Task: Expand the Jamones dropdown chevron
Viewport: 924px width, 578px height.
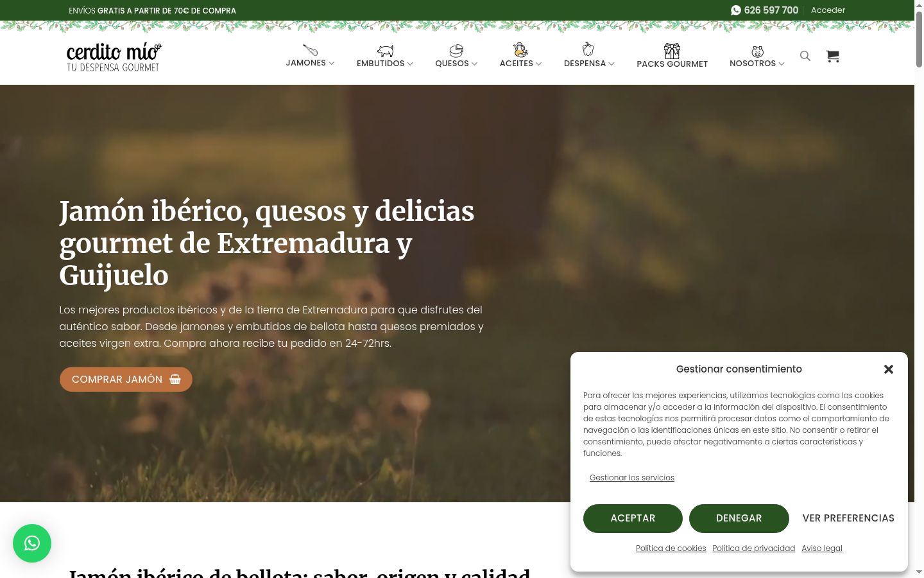Action: tap(332, 64)
